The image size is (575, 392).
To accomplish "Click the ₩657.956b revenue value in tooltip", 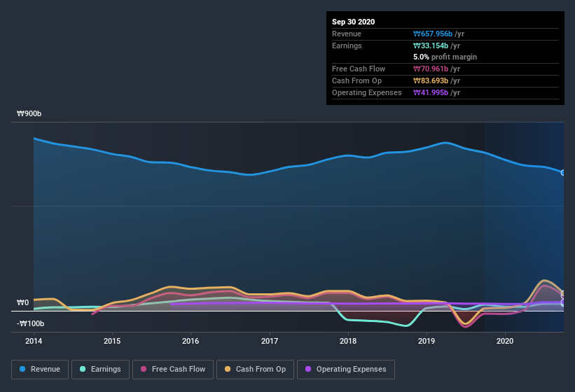I will (x=438, y=34).
